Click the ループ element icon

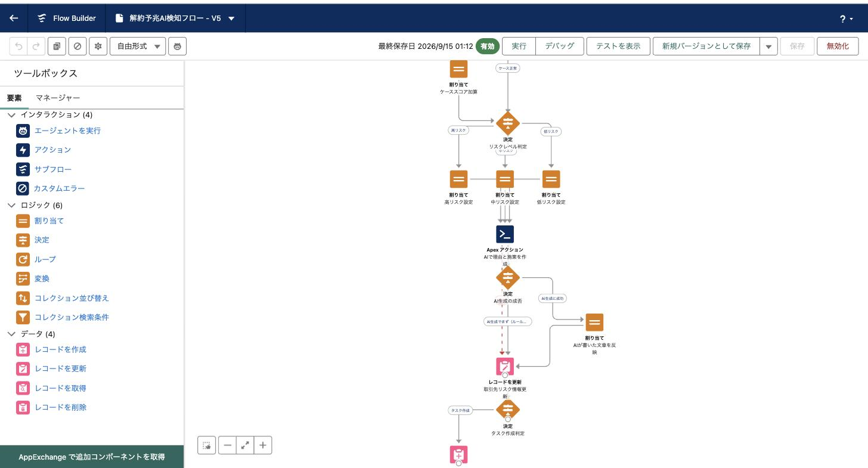tap(23, 259)
